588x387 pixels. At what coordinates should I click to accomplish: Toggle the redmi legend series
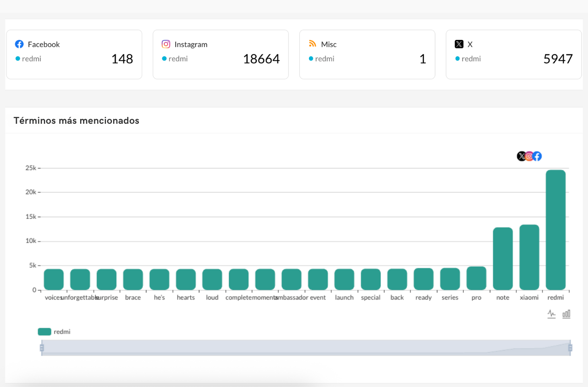tap(54, 332)
